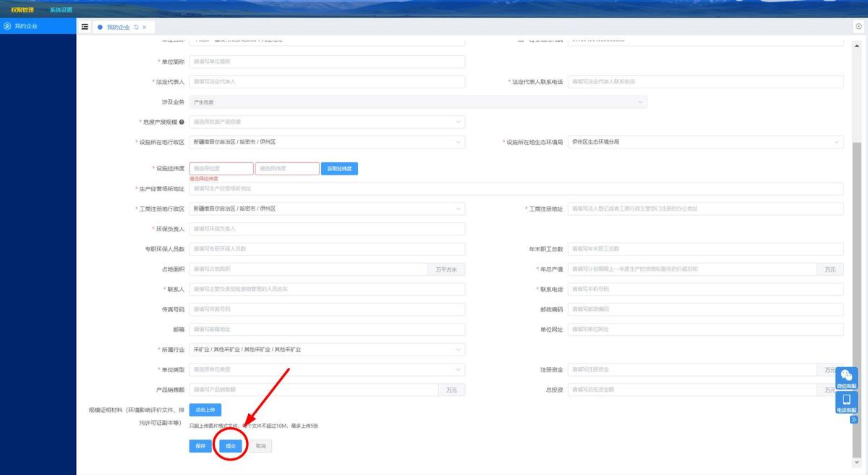This screenshot has width=868, height=475.
Task: Focus 邮箱 input field
Action: (x=327, y=329)
